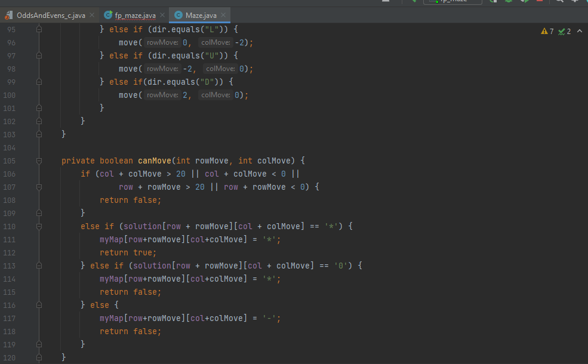Close the fp_maze.java tab
Viewport: 588px width, 364px height.
[162, 15]
